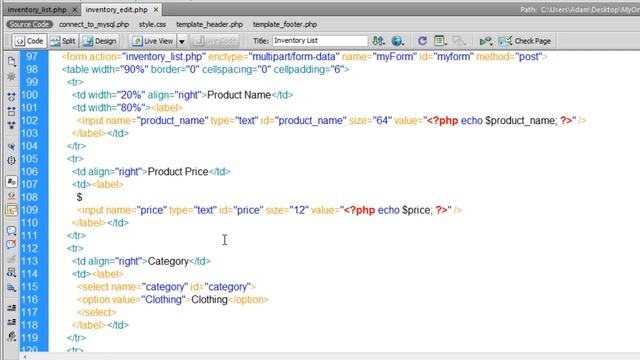Toggle the Line Numbers icon
640x360 pixels.
(11, 182)
